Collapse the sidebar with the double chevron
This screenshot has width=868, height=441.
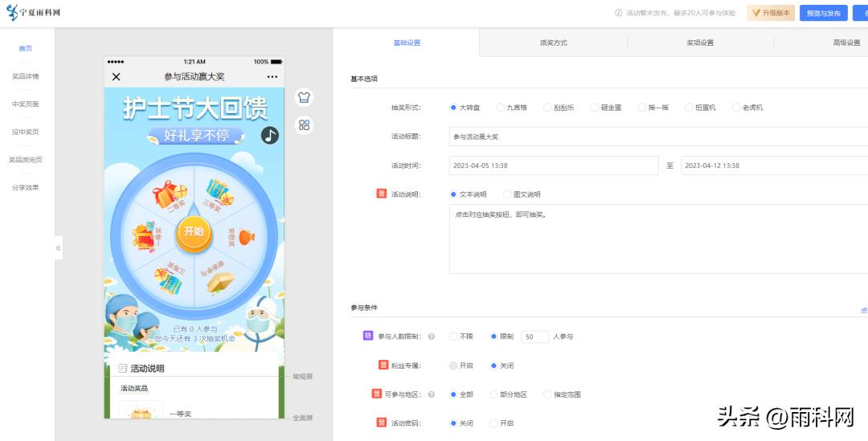click(58, 248)
